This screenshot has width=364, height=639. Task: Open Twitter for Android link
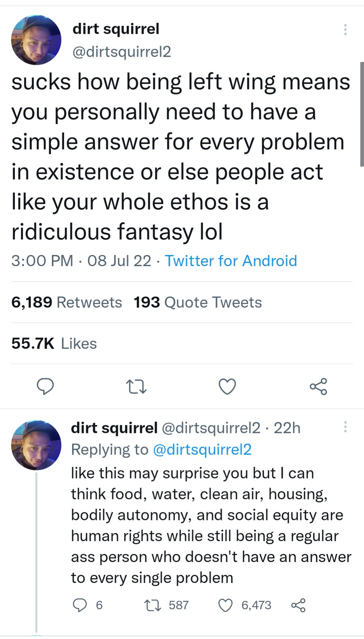click(231, 261)
